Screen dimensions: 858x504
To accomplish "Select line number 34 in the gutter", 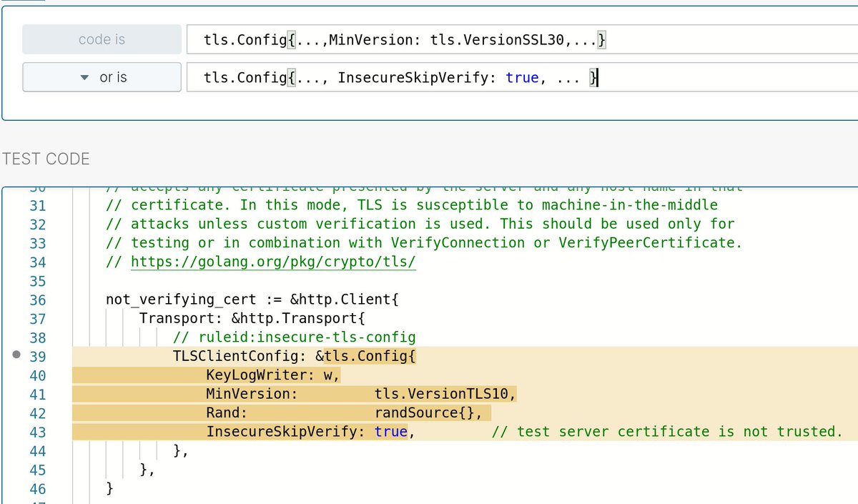I will coord(37,262).
